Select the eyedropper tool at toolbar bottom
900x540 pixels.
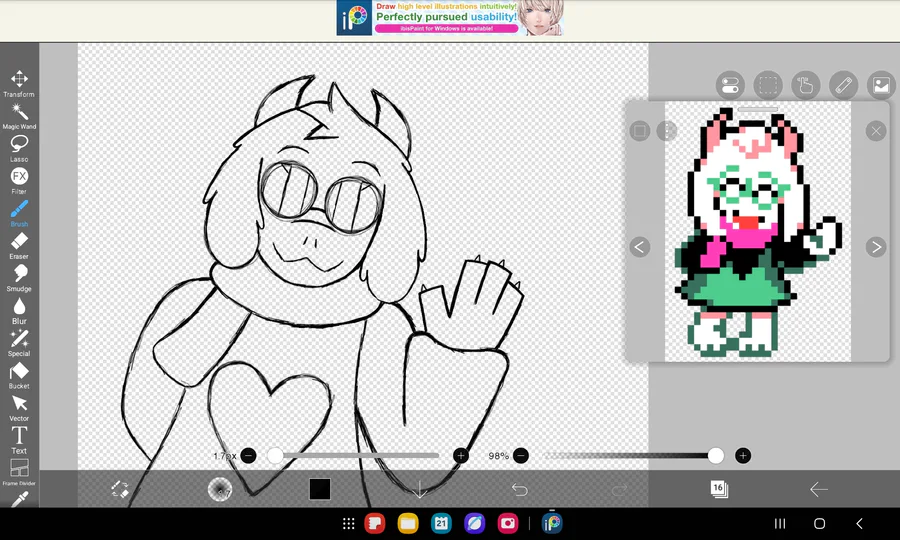point(19,500)
